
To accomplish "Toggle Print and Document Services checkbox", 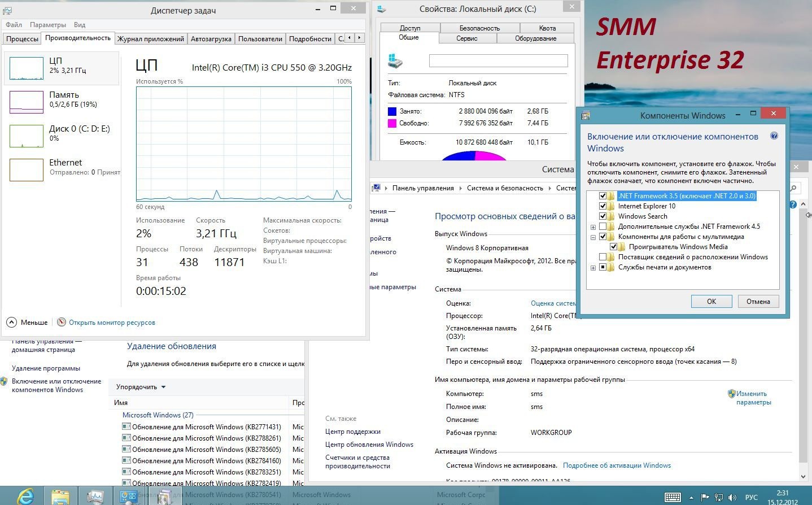I will coord(603,267).
